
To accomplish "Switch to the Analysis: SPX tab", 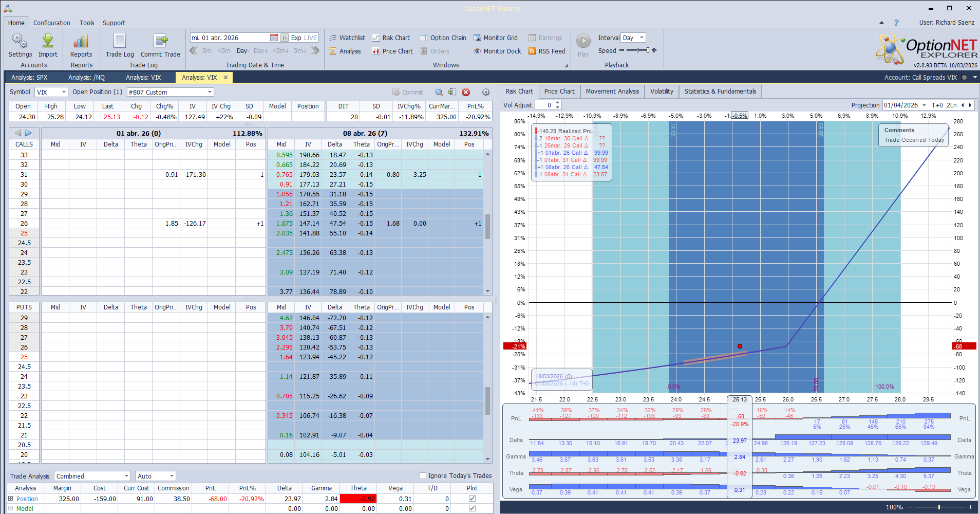I will pyautogui.click(x=29, y=77).
